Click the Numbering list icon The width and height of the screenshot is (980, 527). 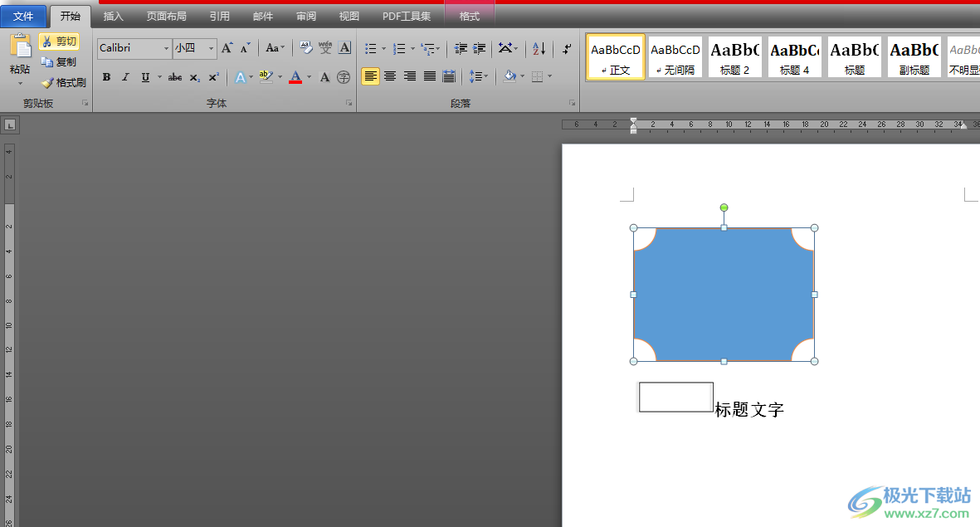[x=399, y=48]
